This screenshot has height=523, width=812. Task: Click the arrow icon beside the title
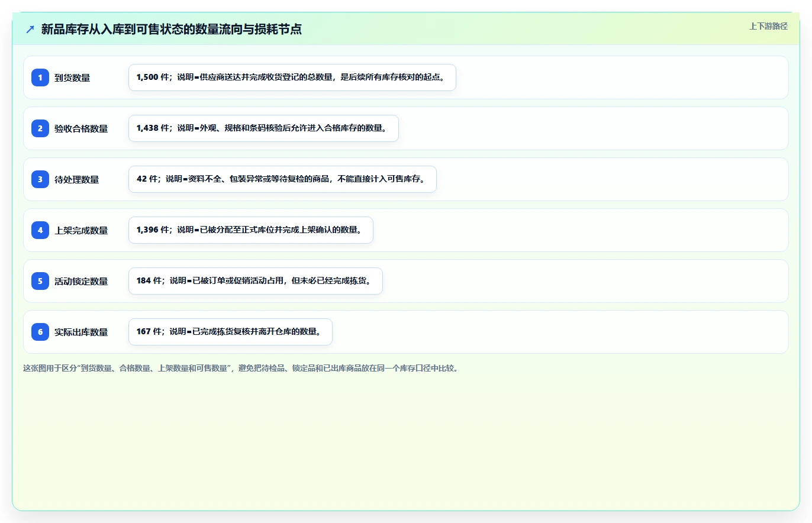[30, 29]
